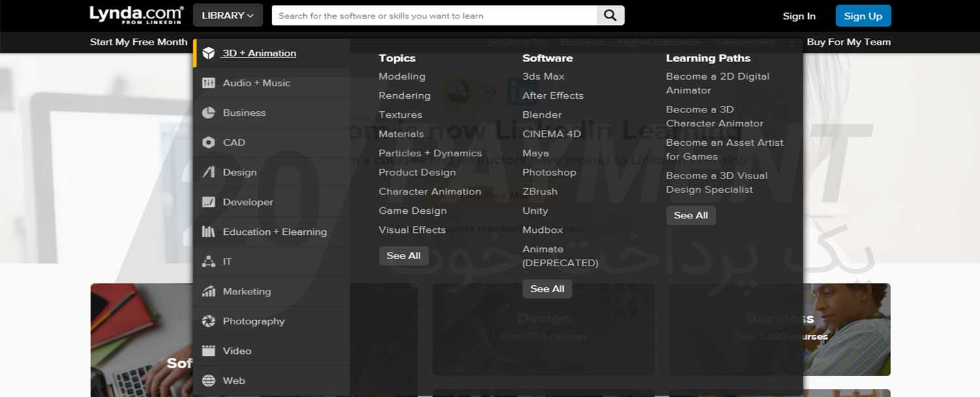This screenshot has width=980, height=397.
Task: Click the Design pen-ruler icon
Action: [208, 172]
